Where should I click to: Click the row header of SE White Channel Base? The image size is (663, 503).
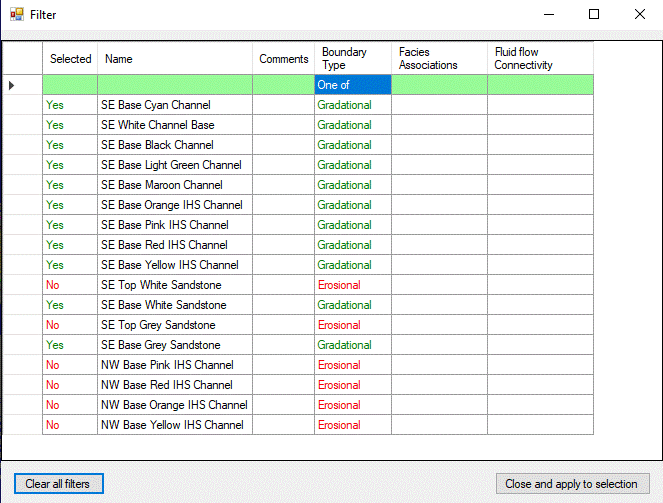click(x=22, y=125)
